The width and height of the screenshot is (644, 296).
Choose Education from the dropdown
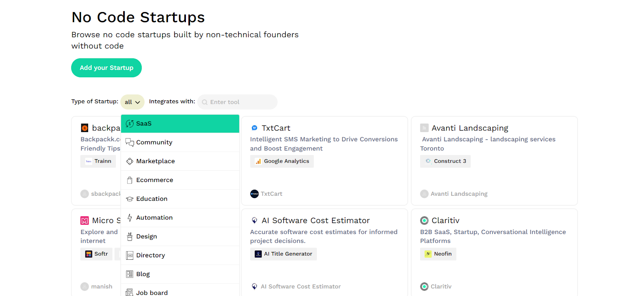[180, 199]
